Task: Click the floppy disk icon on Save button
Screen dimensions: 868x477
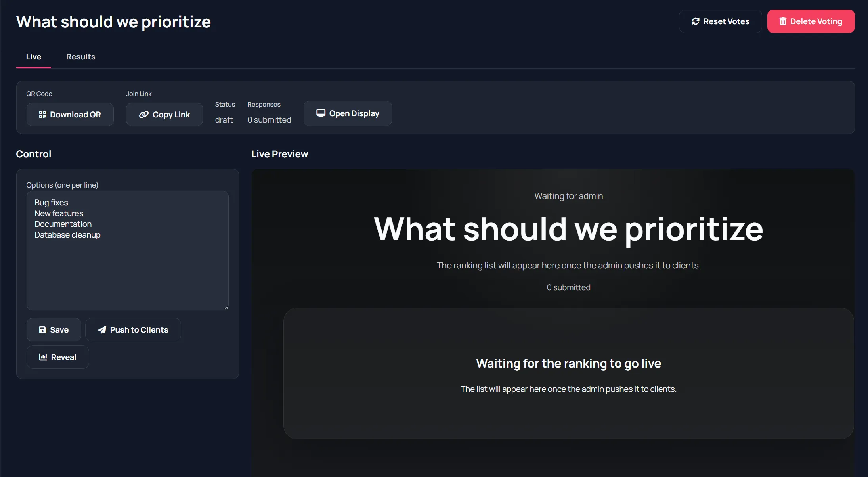Action: pyautogui.click(x=42, y=329)
